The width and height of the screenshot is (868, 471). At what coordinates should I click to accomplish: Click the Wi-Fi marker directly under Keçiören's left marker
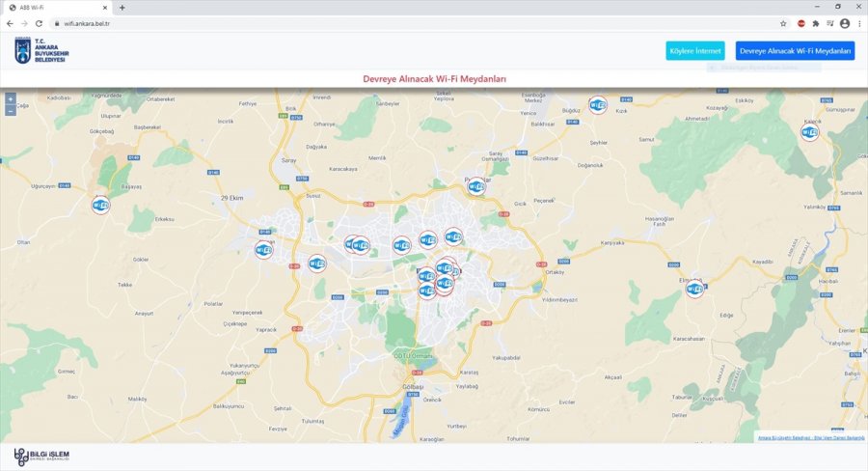click(426, 275)
